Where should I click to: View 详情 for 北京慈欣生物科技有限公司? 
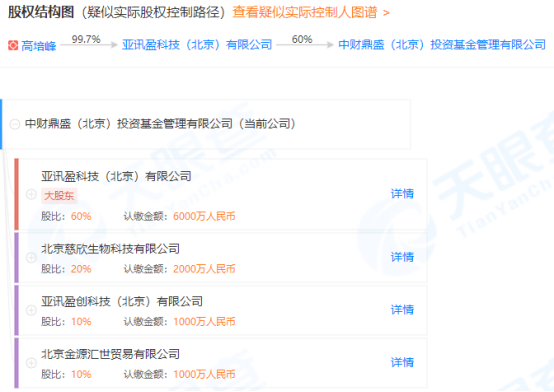(x=402, y=257)
